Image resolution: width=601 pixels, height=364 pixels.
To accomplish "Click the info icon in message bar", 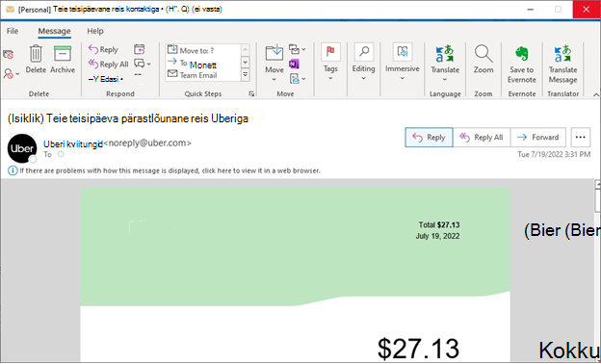I will coord(13,170).
